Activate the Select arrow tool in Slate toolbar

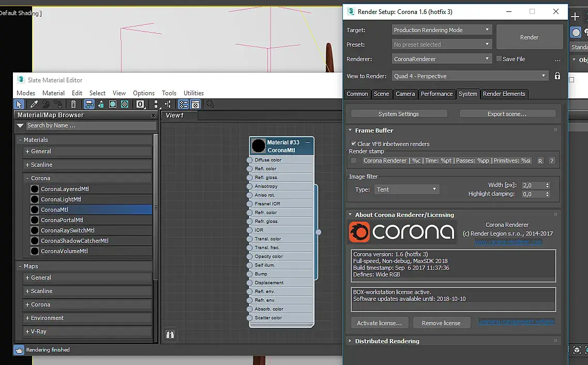19,104
